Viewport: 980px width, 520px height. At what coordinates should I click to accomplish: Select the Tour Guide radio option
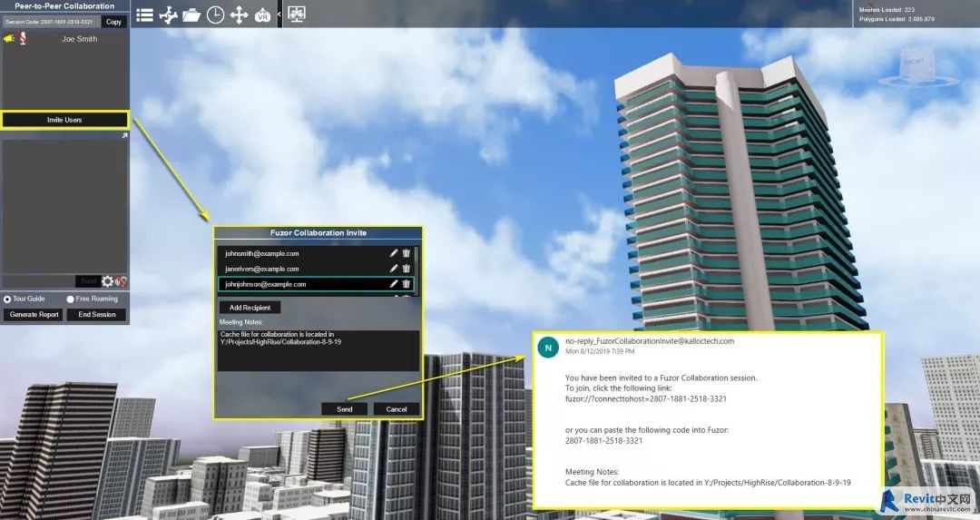pyautogui.click(x=7, y=299)
